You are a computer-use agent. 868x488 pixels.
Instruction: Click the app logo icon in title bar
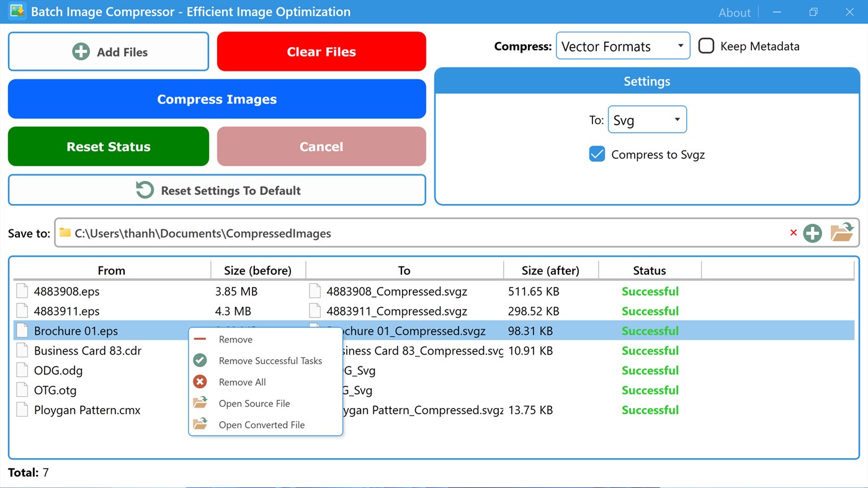[x=17, y=11]
